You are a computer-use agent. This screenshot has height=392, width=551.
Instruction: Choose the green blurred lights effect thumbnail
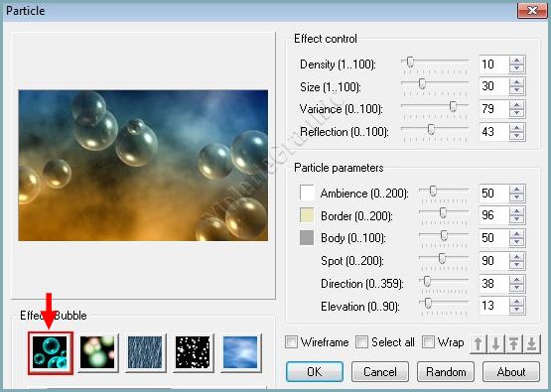[x=97, y=352]
